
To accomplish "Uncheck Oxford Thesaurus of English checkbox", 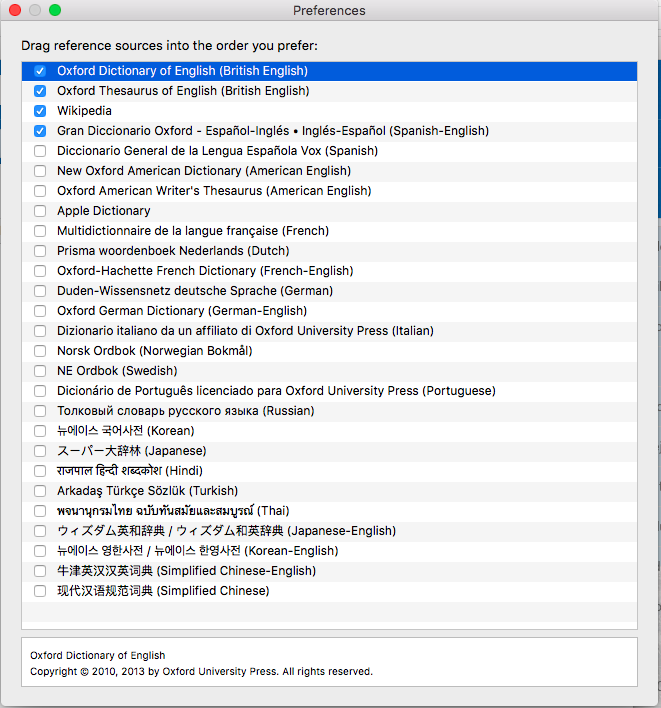I will (x=40, y=91).
